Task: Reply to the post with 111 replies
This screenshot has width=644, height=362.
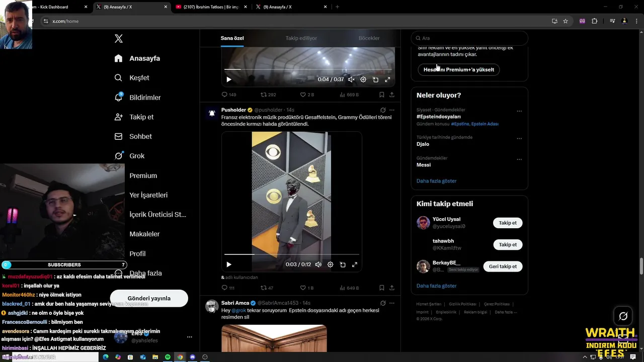Action: 228,288
